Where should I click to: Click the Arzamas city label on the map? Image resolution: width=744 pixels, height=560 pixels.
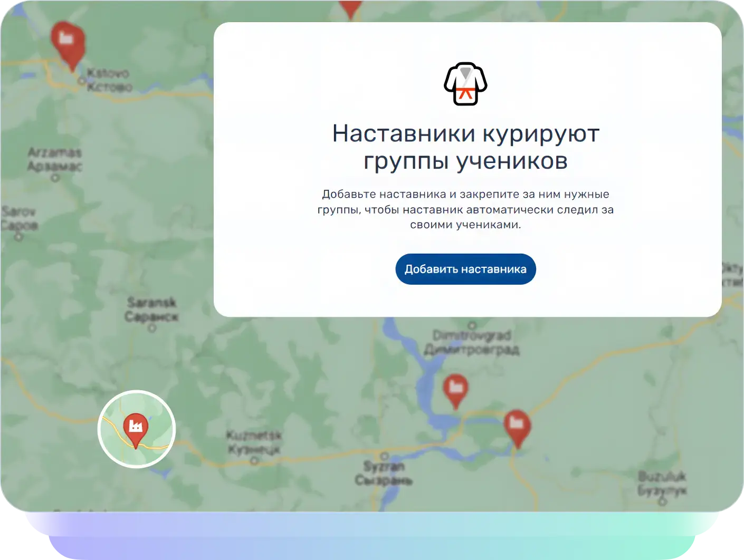(x=55, y=159)
